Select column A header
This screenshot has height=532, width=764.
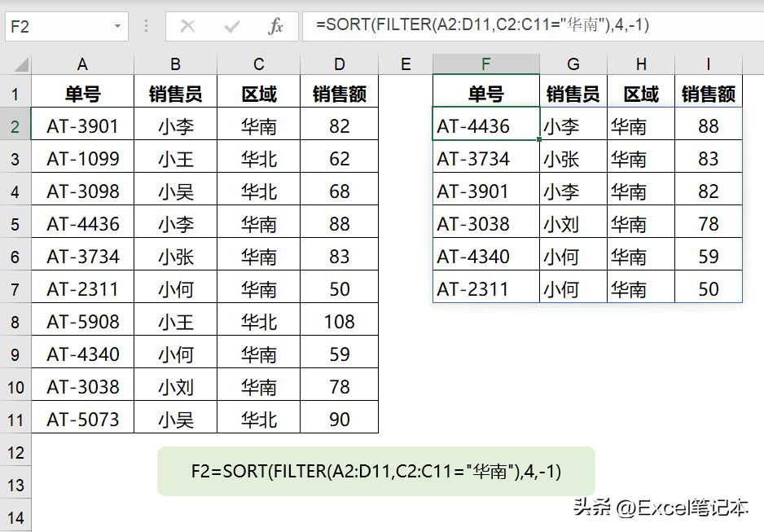[81, 62]
